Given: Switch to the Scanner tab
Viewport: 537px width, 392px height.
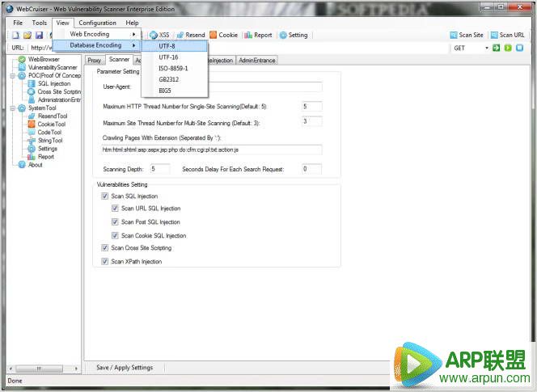Looking at the screenshot, I should click(x=119, y=59).
